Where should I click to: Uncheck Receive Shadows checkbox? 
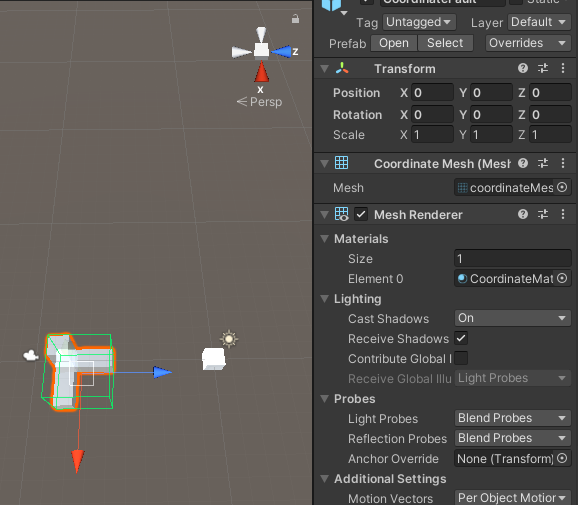(x=461, y=338)
